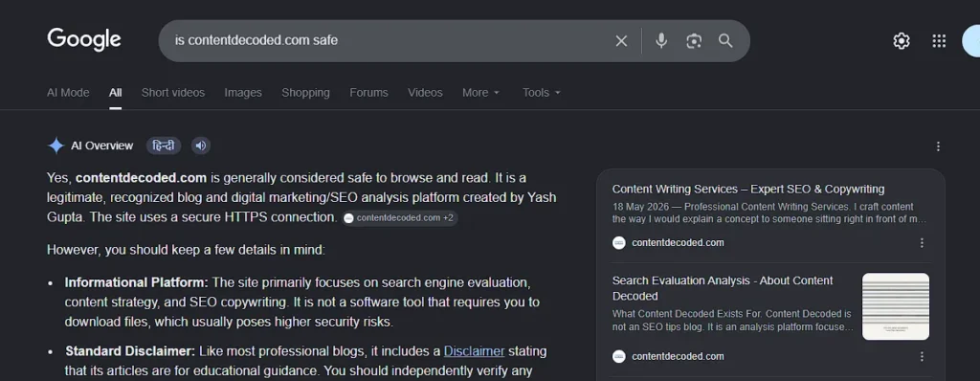This screenshot has height=381, width=980.
Task: Open the Short videos tab
Action: pos(173,93)
